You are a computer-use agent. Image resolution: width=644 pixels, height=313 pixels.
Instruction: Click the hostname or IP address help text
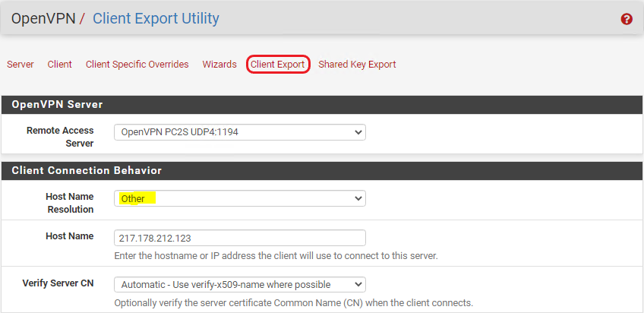[276, 256]
